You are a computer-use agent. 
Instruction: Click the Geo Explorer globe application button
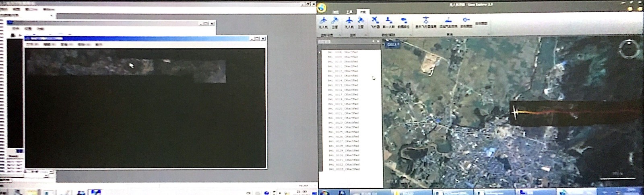(x=322, y=8)
